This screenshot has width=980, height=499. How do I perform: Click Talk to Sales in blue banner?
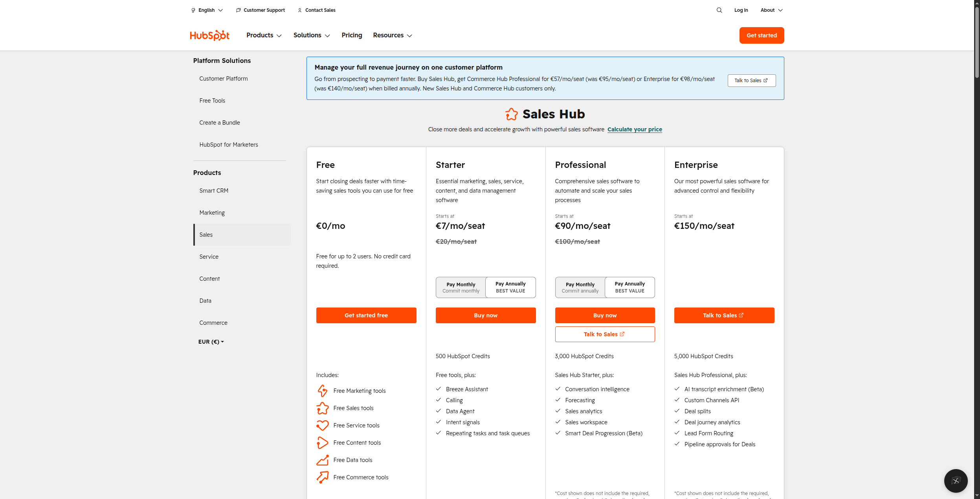click(x=751, y=81)
